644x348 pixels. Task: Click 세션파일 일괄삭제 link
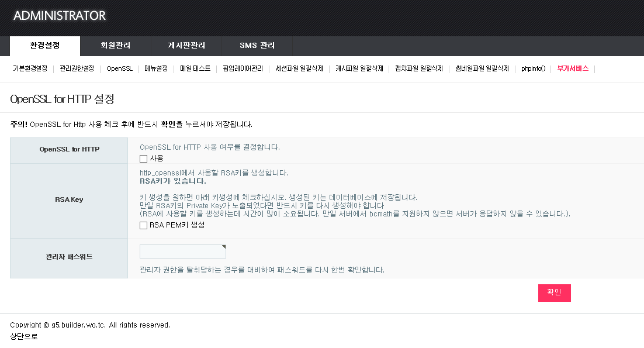(299, 68)
